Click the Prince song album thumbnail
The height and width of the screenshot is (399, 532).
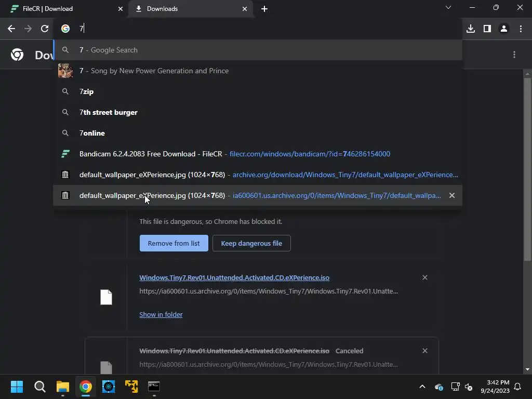(x=65, y=71)
